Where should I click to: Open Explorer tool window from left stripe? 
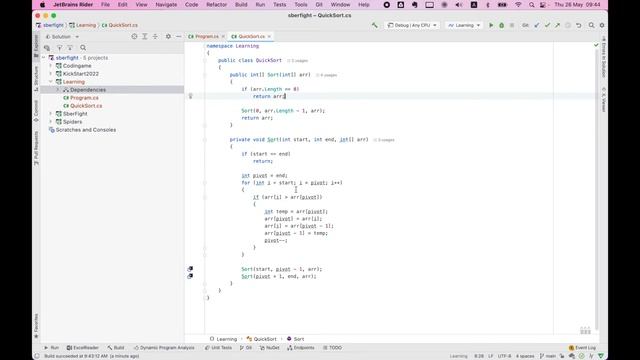(x=36, y=46)
